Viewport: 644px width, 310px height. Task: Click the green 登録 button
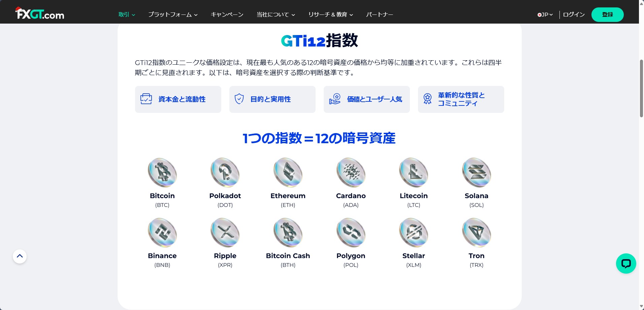[608, 14]
